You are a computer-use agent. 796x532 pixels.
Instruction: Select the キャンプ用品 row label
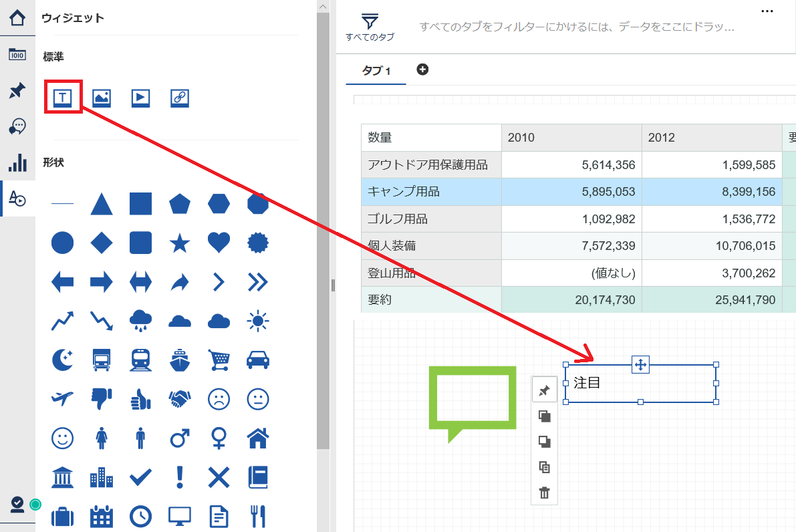coord(432,192)
